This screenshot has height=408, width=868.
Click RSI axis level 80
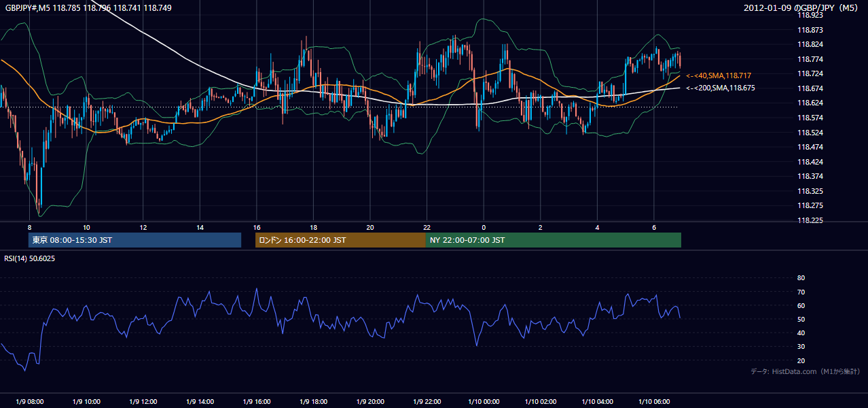(801, 278)
